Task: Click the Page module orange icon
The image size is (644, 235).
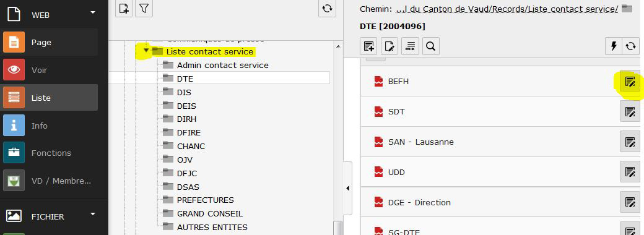Action: [x=14, y=42]
